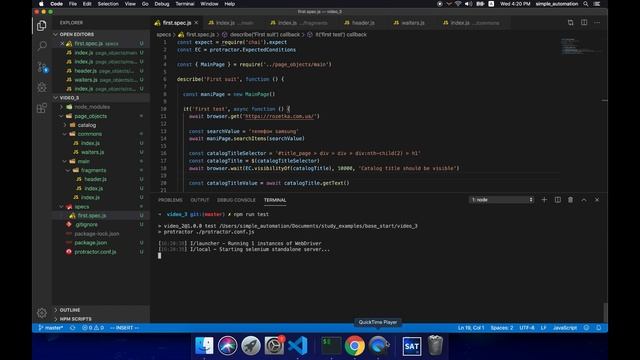Image resolution: width=640 pixels, height=360 pixels.
Task: Open the Debug Console panel tab
Action: pos(236,200)
